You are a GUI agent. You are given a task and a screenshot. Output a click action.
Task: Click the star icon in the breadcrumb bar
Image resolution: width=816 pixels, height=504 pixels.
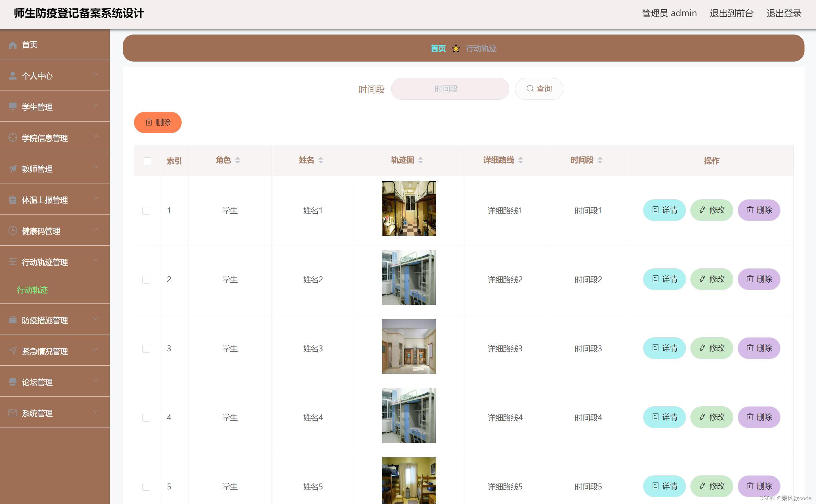tap(456, 49)
